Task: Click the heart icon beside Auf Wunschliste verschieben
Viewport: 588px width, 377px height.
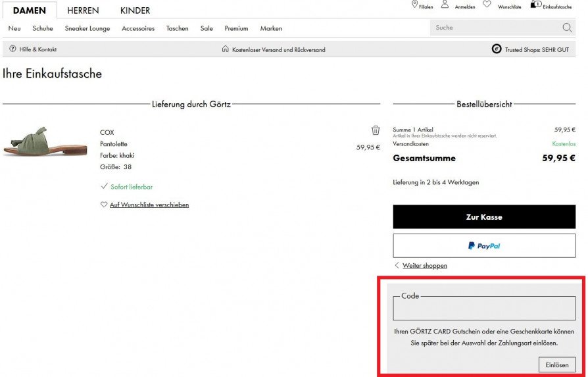Action: click(104, 205)
